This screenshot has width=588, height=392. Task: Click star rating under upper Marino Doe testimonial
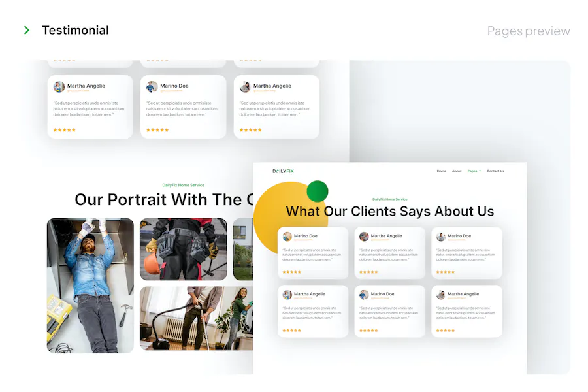[x=157, y=130]
